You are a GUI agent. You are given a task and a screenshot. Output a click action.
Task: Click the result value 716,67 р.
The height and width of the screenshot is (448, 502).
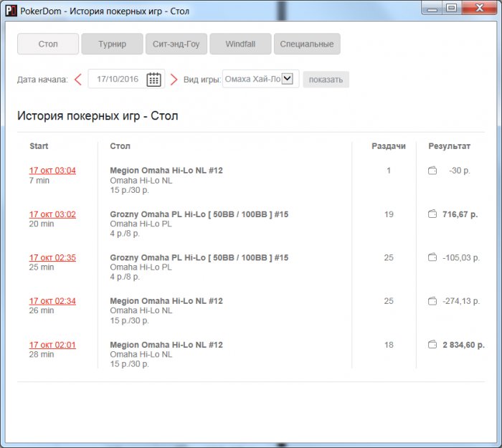click(x=460, y=214)
